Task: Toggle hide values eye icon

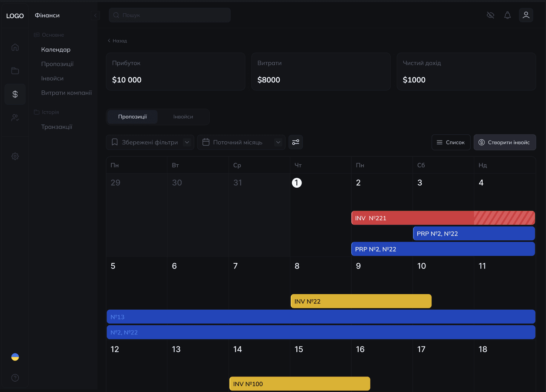Action: [490, 15]
